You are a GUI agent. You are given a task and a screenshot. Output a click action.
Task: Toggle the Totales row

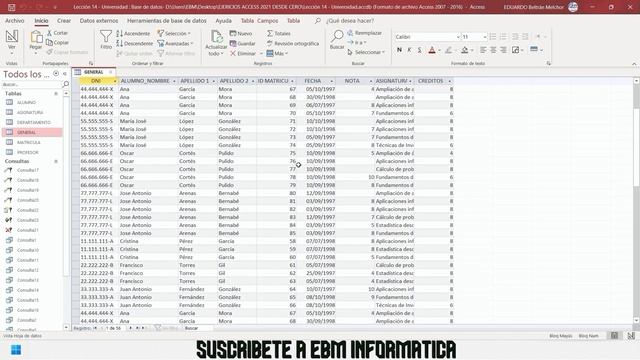click(x=279, y=33)
